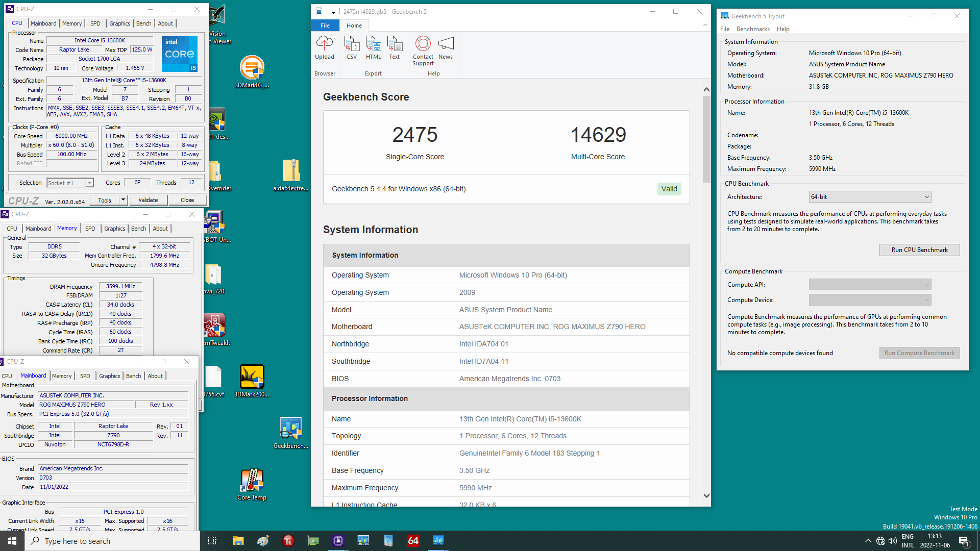
Task: Select the 3DMark03 desktop shortcut
Action: [x=252, y=72]
